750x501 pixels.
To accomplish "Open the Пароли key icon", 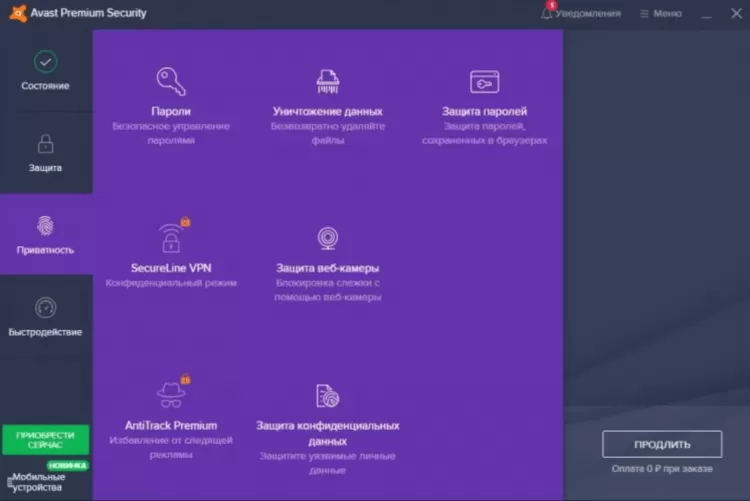I will [x=171, y=81].
